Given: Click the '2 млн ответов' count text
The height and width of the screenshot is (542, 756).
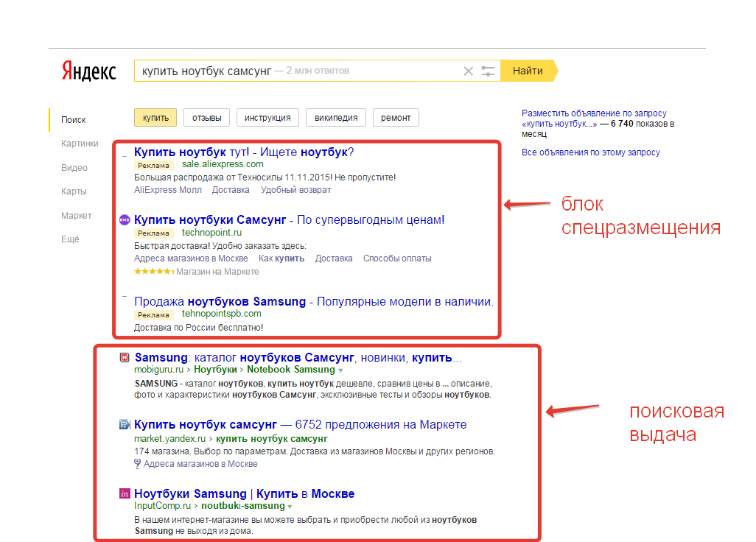Looking at the screenshot, I should 318,71.
